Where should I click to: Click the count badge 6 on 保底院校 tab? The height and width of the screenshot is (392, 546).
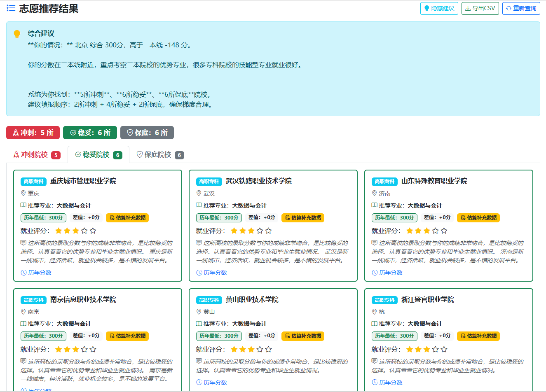click(179, 155)
